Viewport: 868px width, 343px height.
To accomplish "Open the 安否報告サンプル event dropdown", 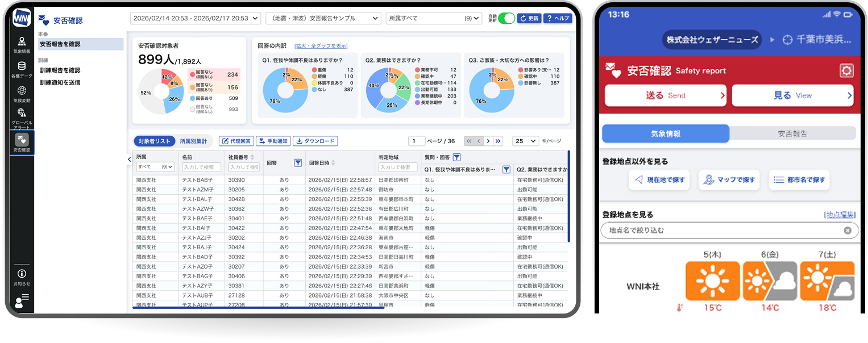I will [323, 18].
